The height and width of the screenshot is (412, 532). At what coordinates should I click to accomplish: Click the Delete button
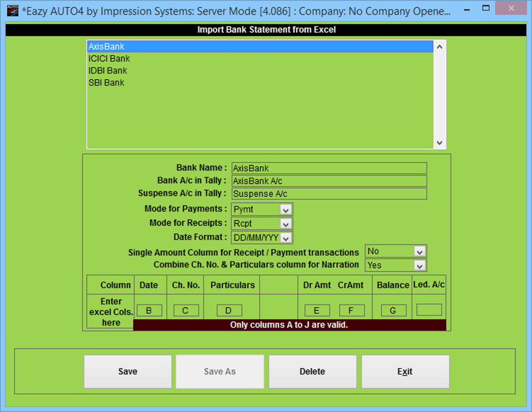coord(312,372)
